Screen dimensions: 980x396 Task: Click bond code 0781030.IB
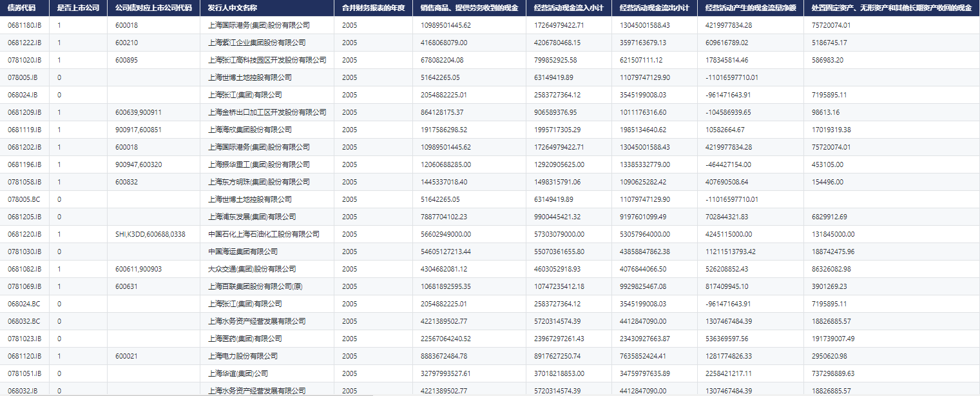(x=24, y=252)
